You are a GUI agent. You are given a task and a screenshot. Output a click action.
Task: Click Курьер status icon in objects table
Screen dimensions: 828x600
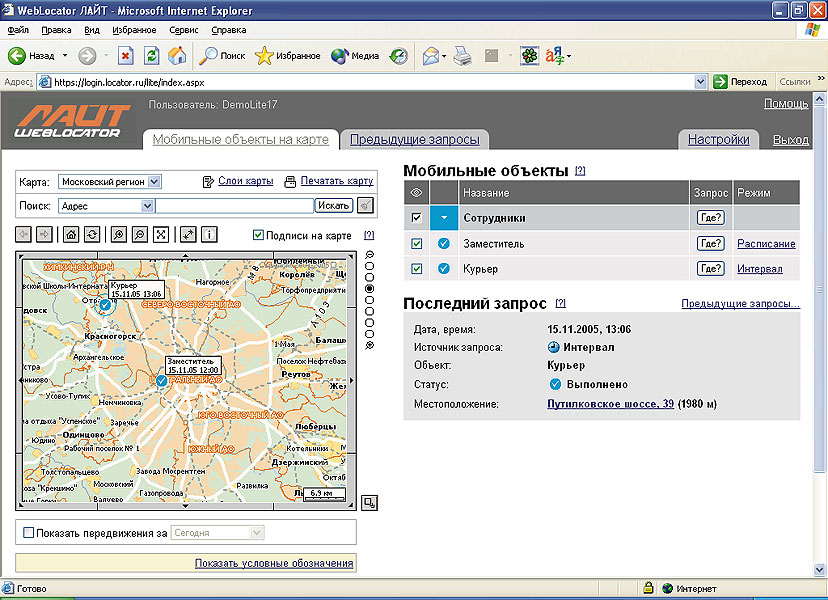[x=444, y=268]
